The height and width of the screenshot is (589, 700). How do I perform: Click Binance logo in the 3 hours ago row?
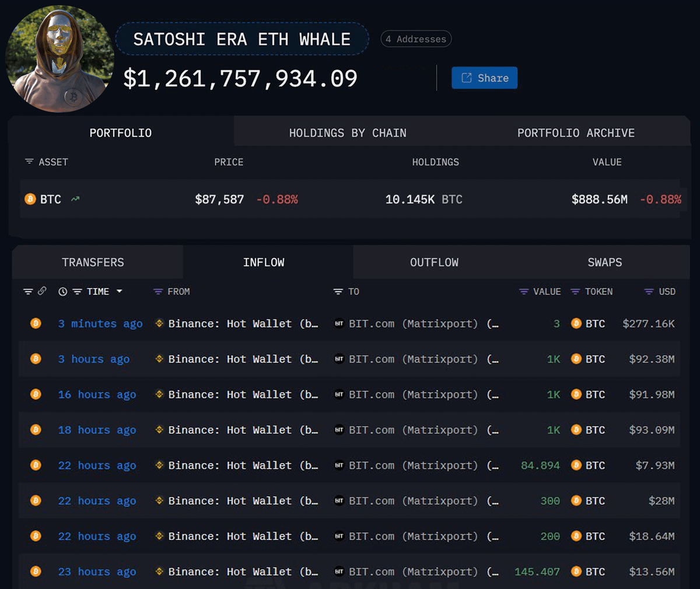pyautogui.click(x=159, y=359)
